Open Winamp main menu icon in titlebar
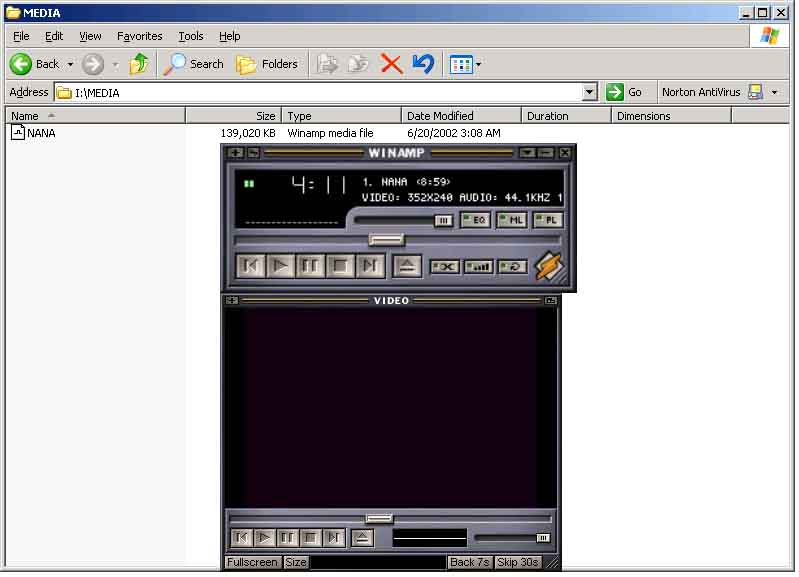 [x=235, y=152]
